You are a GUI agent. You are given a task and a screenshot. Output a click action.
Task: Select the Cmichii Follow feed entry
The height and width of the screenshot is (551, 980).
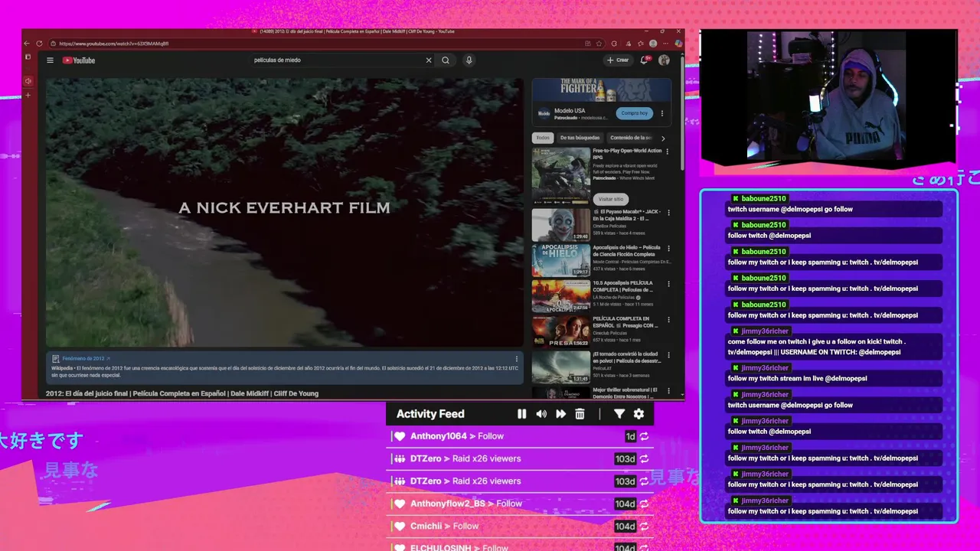[x=521, y=527]
